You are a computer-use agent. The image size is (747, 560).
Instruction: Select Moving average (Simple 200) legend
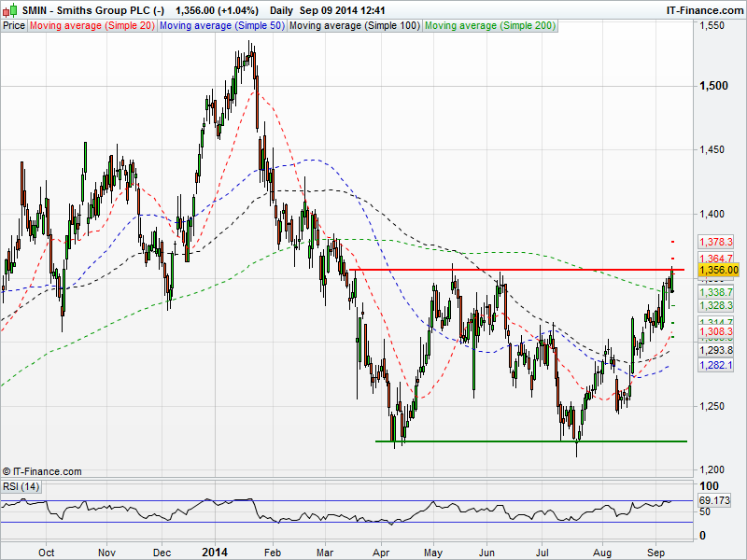point(489,26)
